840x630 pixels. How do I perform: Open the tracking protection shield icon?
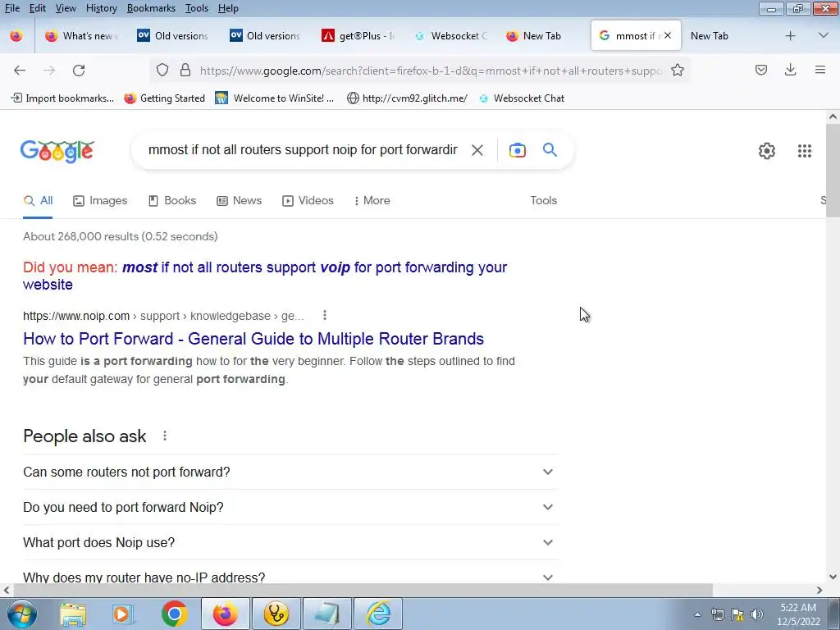(162, 71)
